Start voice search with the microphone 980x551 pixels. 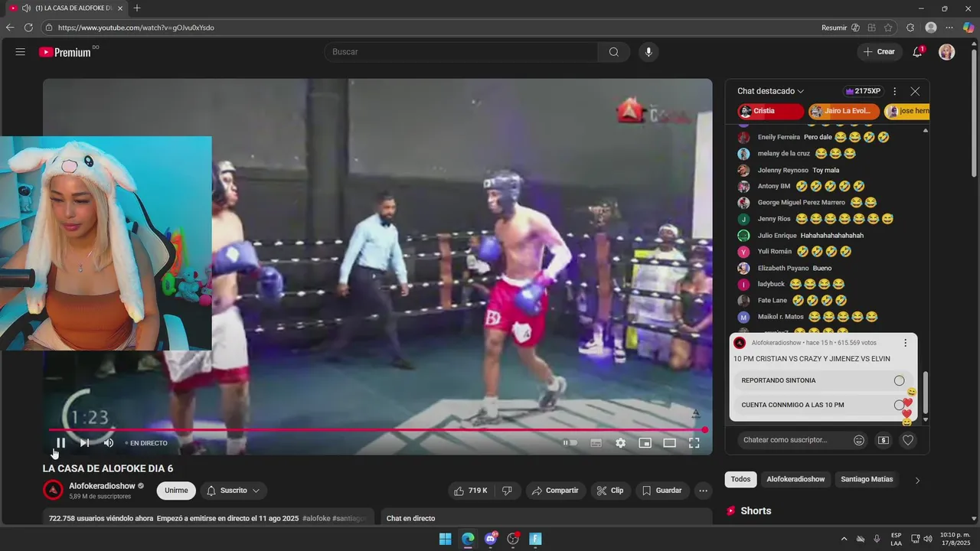[648, 52]
